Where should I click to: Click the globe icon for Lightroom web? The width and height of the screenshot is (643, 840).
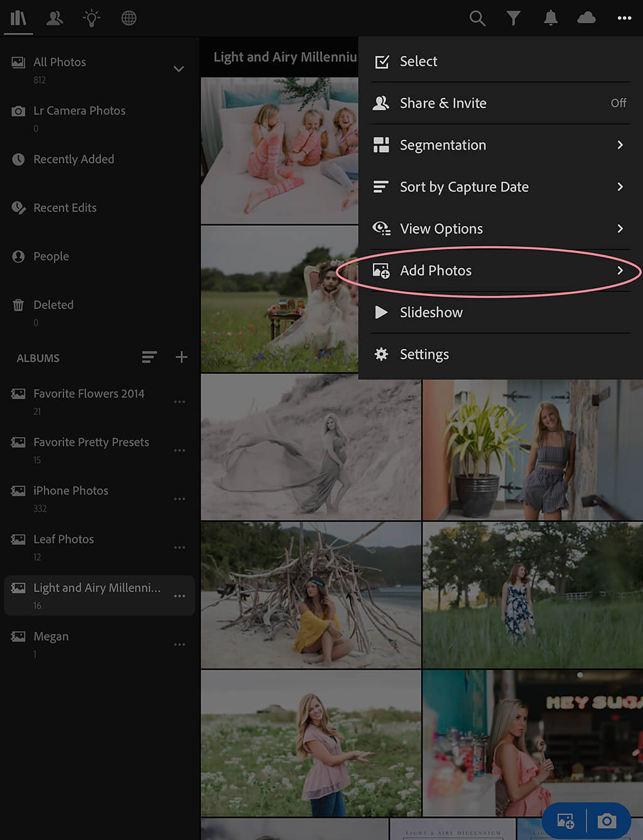129,18
